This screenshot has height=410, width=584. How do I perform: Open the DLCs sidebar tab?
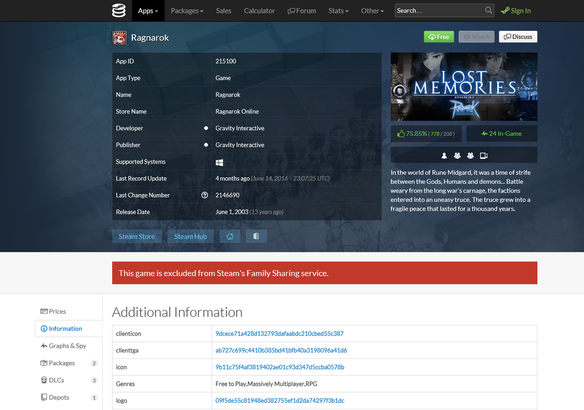(x=68, y=380)
